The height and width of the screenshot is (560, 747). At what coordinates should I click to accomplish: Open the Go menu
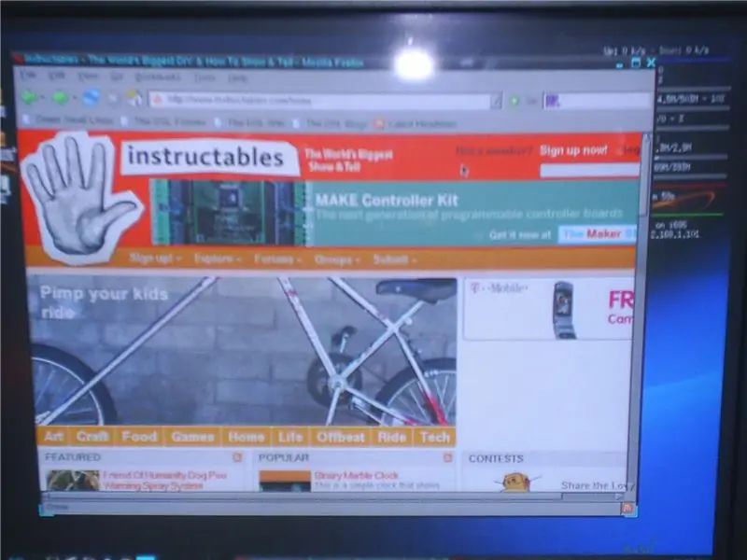tap(116, 77)
